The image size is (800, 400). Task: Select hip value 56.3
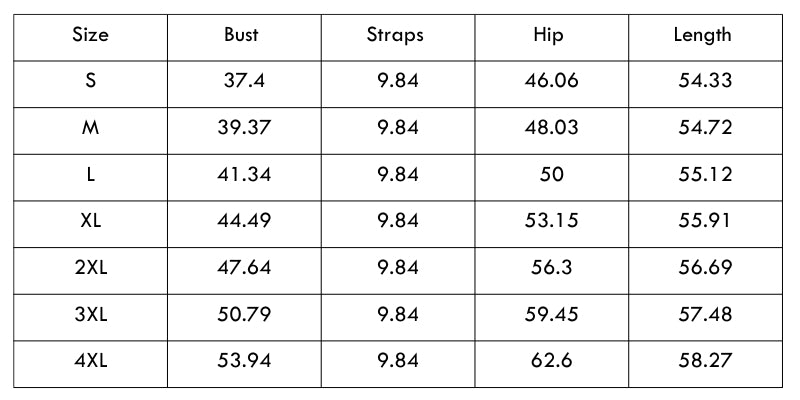pyautogui.click(x=551, y=268)
